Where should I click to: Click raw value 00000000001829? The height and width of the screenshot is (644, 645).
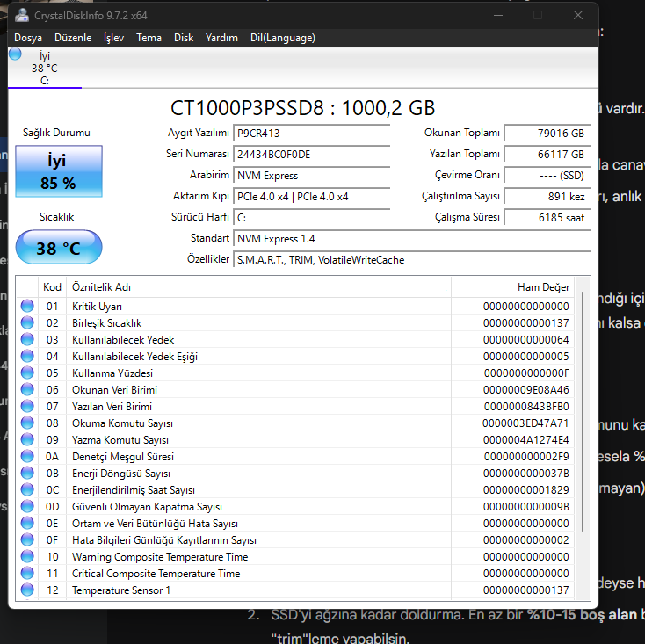click(526, 489)
